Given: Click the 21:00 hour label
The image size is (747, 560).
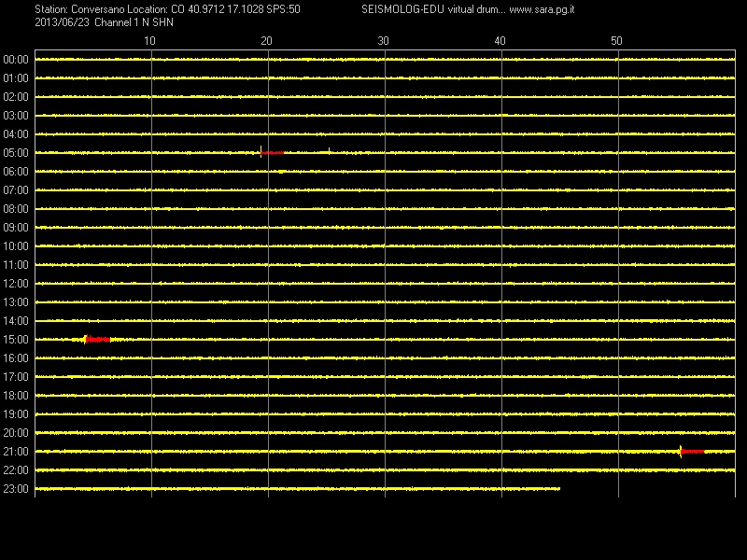Looking at the screenshot, I should tap(16, 452).
